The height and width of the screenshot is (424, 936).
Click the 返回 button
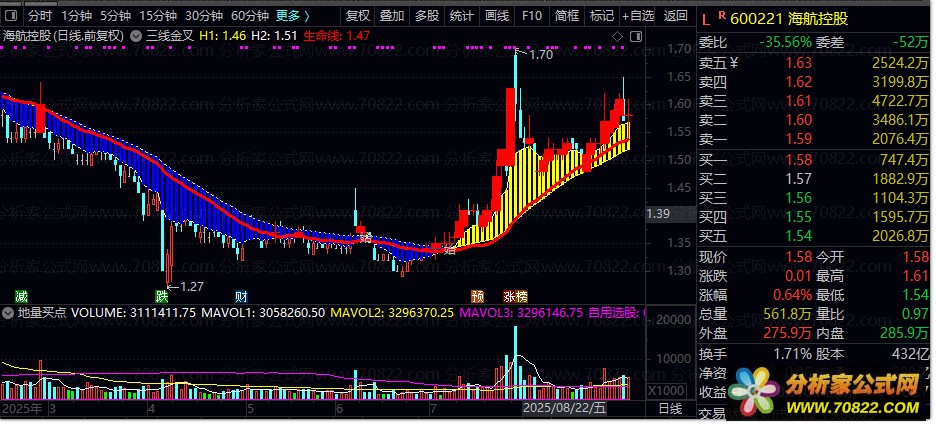(675, 16)
